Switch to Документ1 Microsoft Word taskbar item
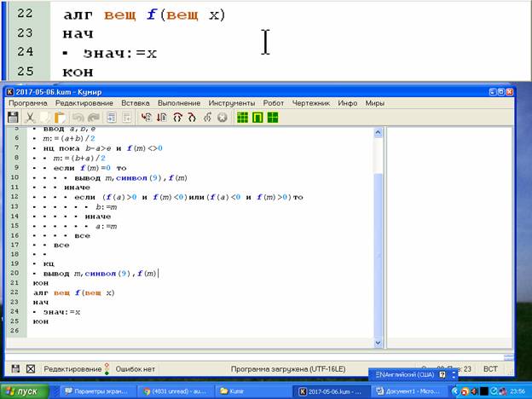Screen dimensions: 532x399 408,391
